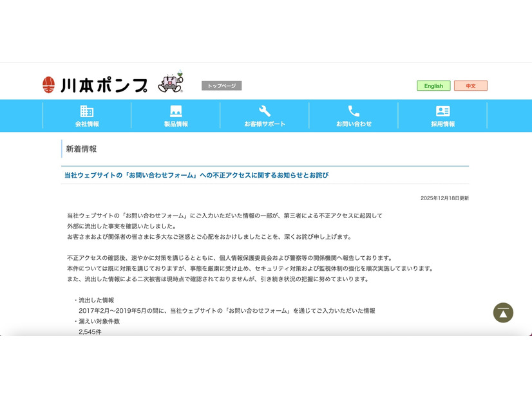
Task: Click the mascot character icon beside the logo
Action: pyautogui.click(x=171, y=83)
